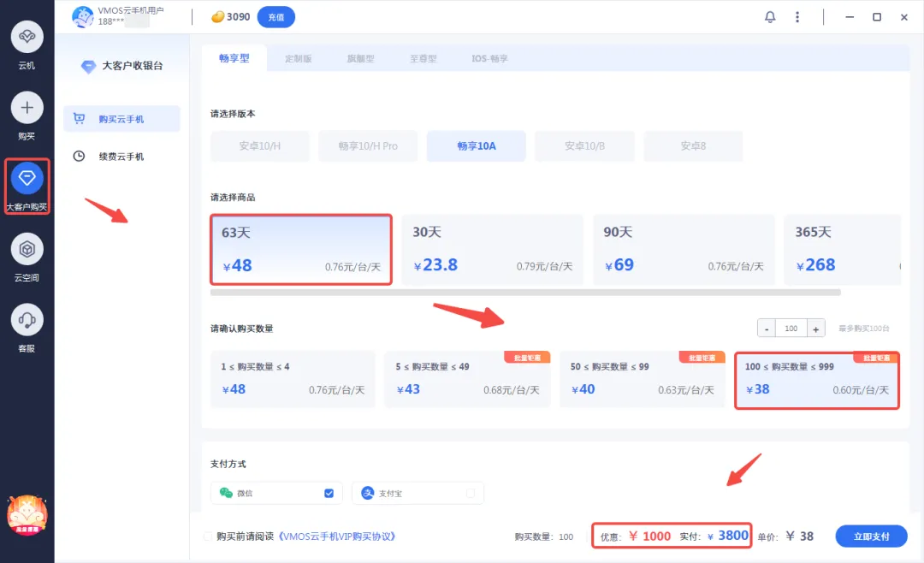Open the 云空间 cube icon
The height and width of the screenshot is (563, 924).
tap(27, 249)
